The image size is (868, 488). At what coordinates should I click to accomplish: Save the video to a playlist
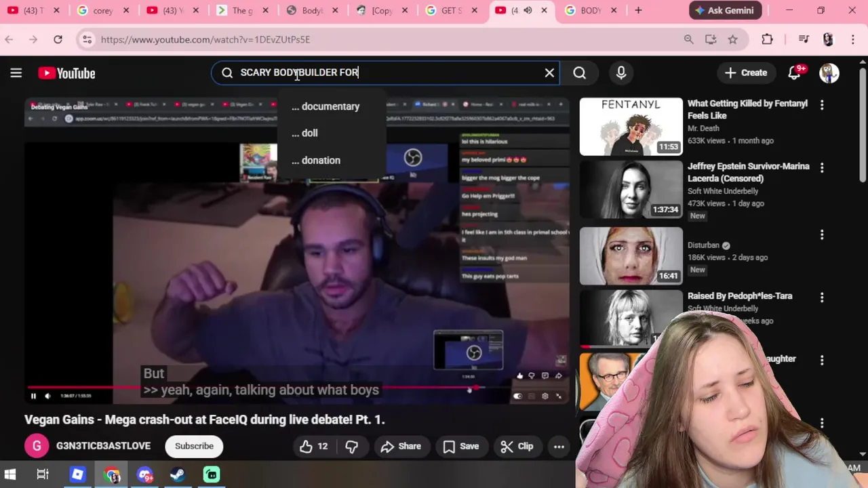tap(461, 446)
